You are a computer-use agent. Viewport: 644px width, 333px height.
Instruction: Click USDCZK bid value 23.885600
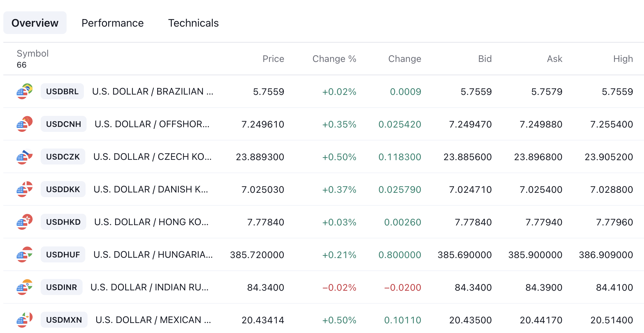(468, 157)
